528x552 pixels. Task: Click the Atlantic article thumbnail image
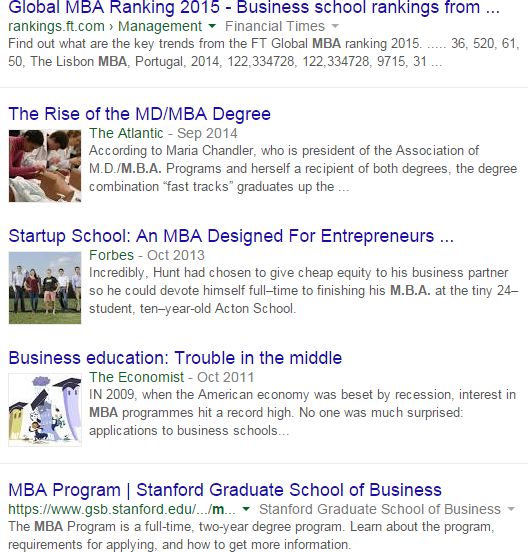[x=45, y=165]
